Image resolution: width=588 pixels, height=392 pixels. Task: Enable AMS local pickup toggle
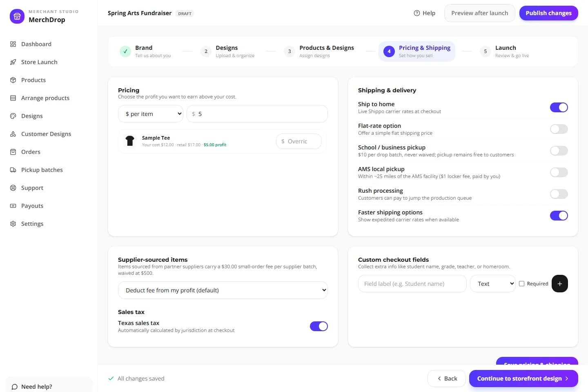coord(559,172)
